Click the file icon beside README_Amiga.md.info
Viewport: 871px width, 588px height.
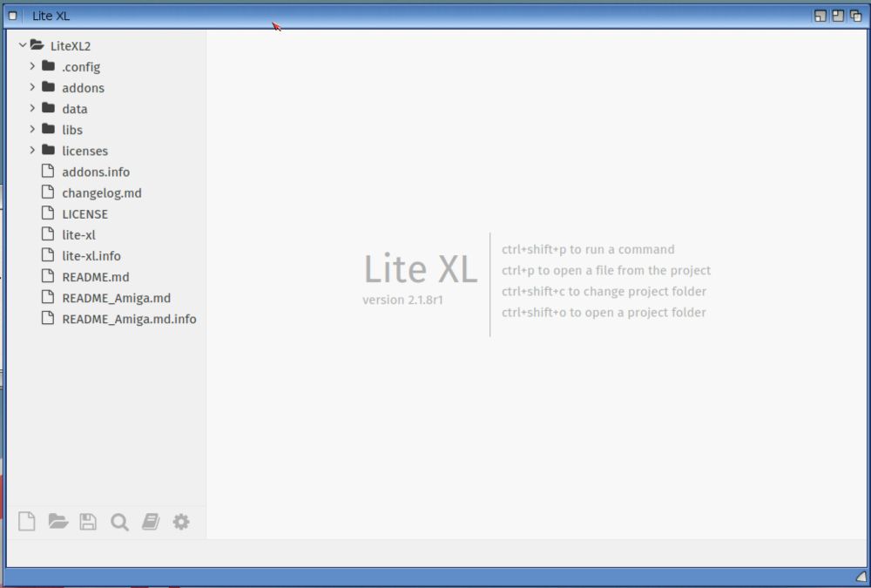tap(48, 319)
